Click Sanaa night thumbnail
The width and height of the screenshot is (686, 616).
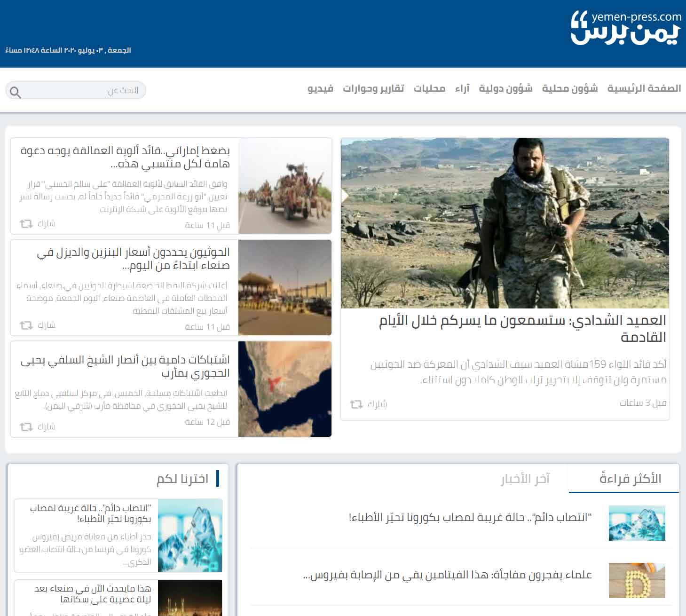190,598
